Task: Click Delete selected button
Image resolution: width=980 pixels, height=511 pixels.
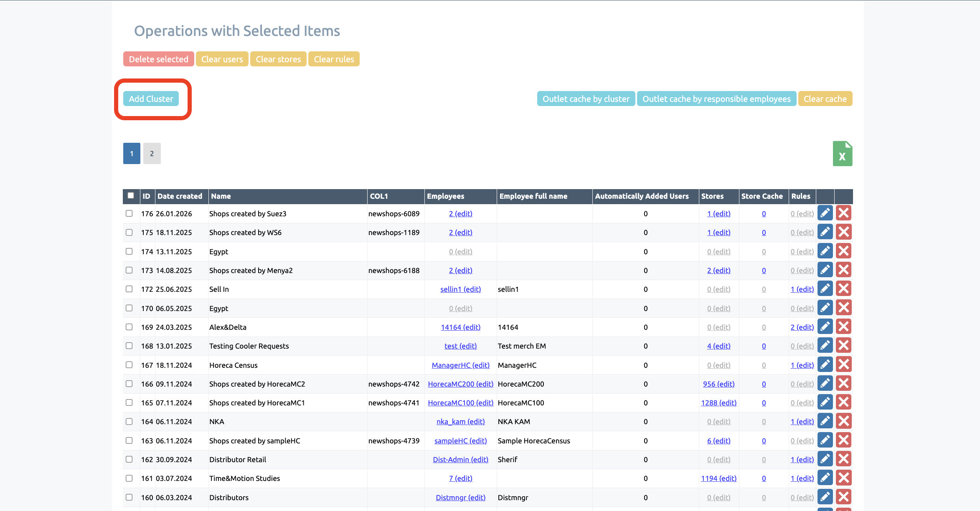Action: click(x=158, y=59)
